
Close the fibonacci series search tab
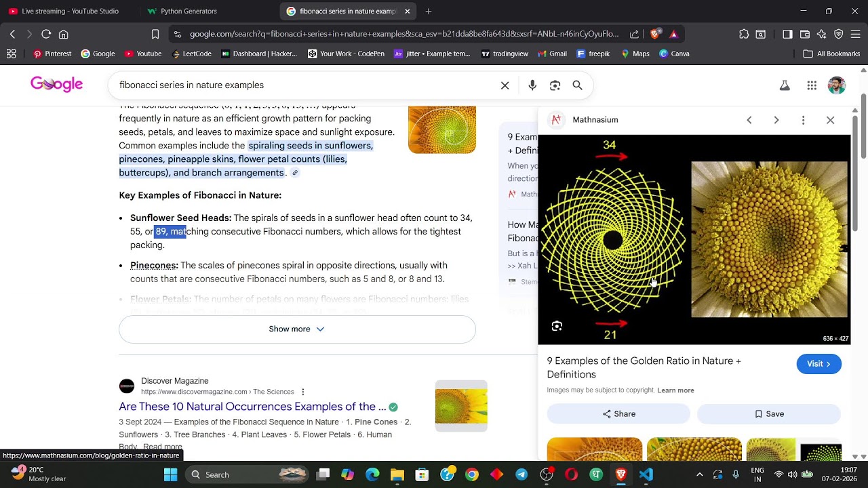click(x=407, y=11)
